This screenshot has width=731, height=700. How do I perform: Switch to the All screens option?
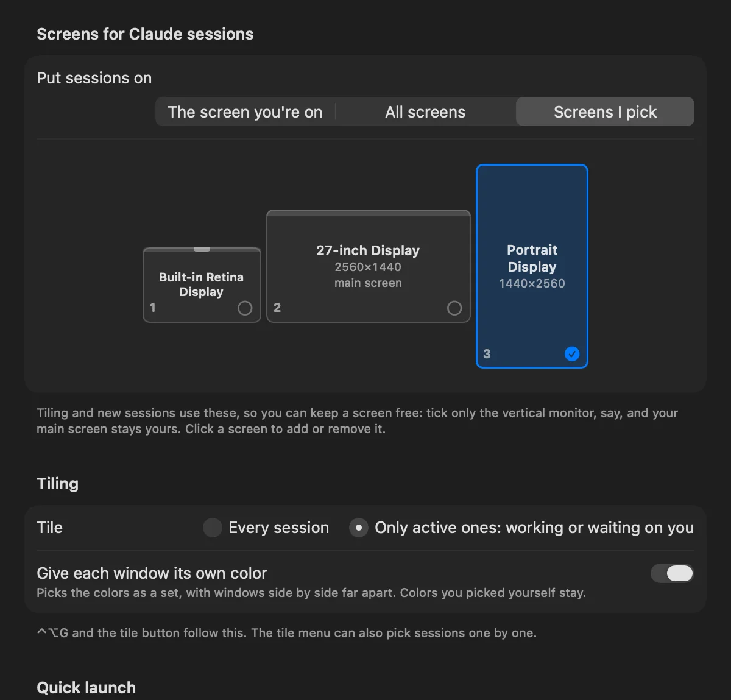[x=425, y=112]
